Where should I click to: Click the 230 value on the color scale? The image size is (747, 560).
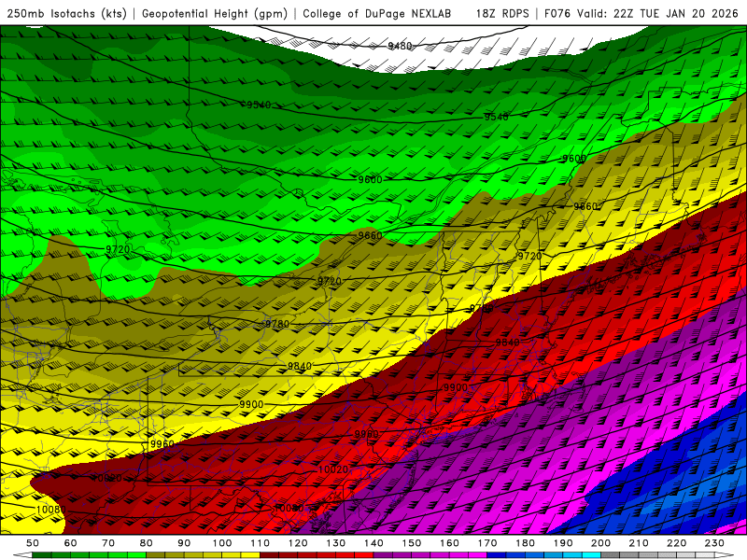pos(714,543)
